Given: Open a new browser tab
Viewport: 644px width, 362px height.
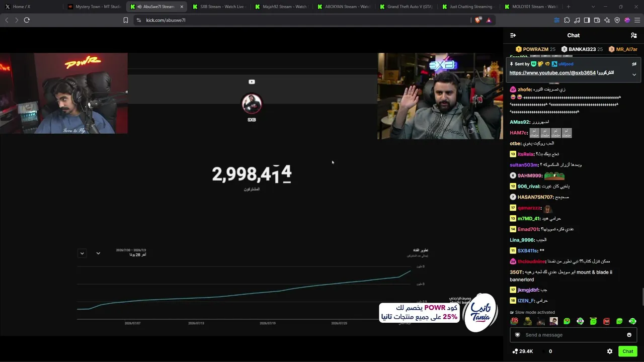Looking at the screenshot, I should pyautogui.click(x=569, y=7).
